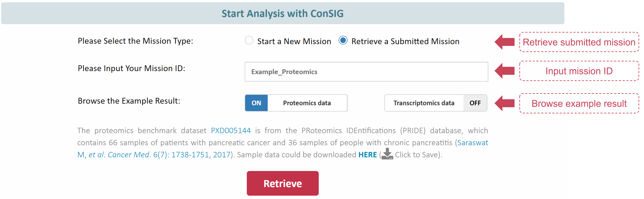Open the Saraswat M et al. citation link

(282, 149)
